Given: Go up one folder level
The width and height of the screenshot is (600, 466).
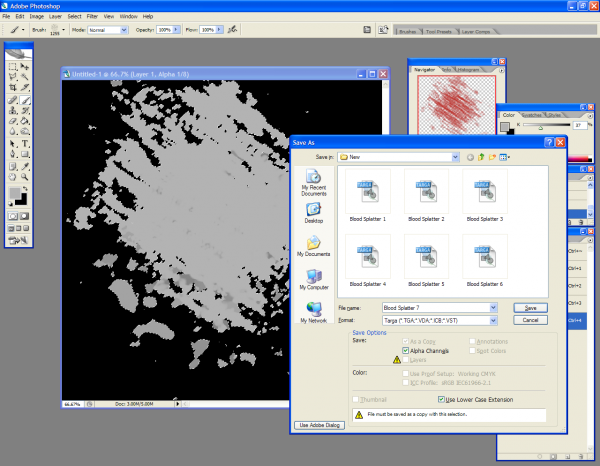Looking at the screenshot, I should [481, 157].
